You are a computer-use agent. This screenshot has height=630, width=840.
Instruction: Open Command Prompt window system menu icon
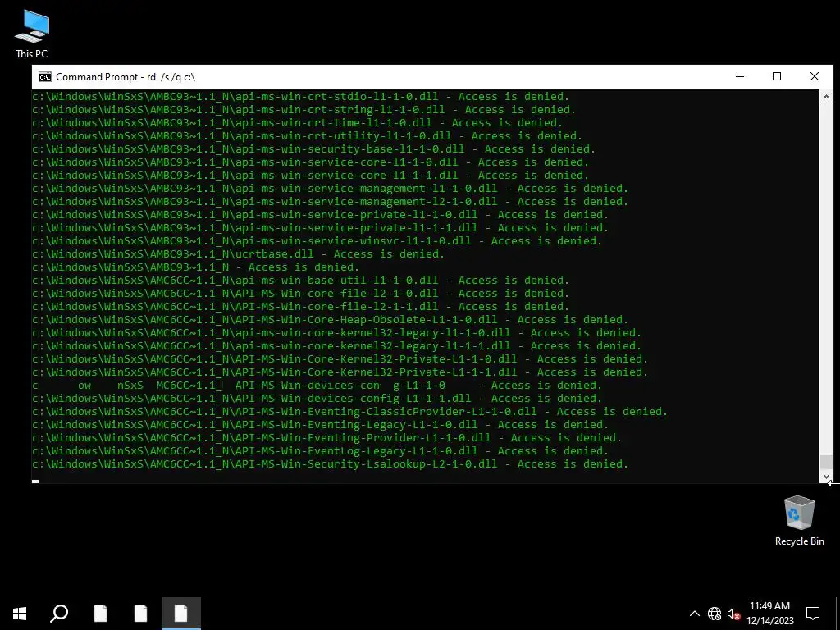coord(45,77)
